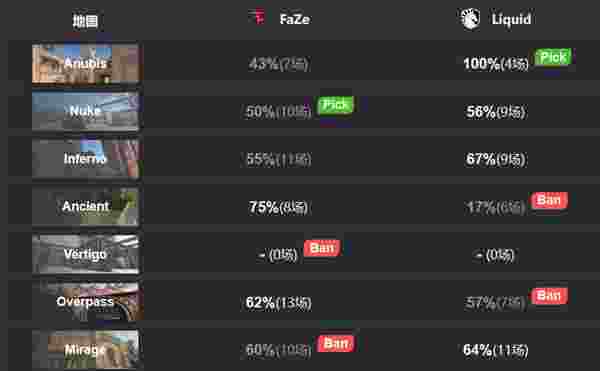The width and height of the screenshot is (600, 371).
Task: Open the Nuke map thumbnail
Action: [x=85, y=111]
